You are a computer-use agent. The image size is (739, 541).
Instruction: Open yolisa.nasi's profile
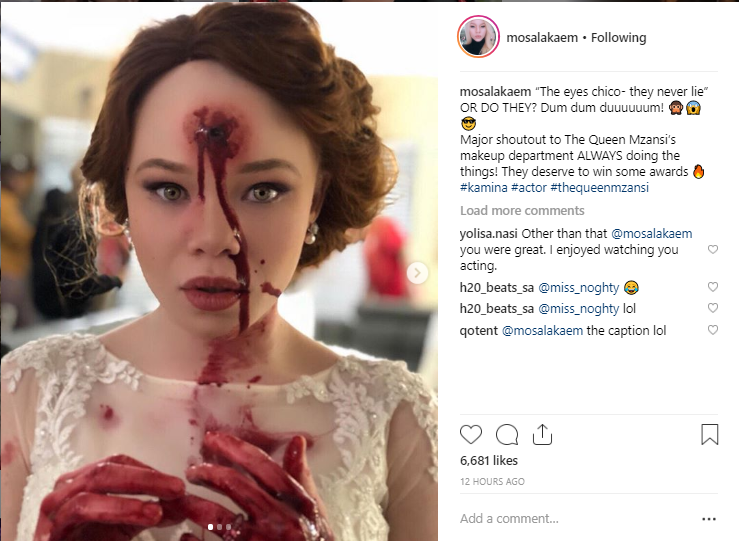pos(487,234)
